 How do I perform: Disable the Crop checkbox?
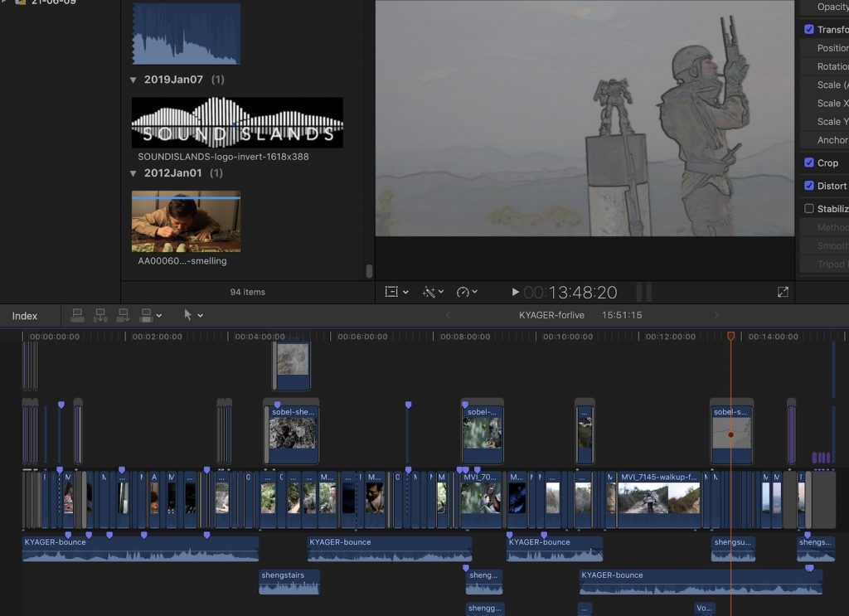(x=809, y=162)
